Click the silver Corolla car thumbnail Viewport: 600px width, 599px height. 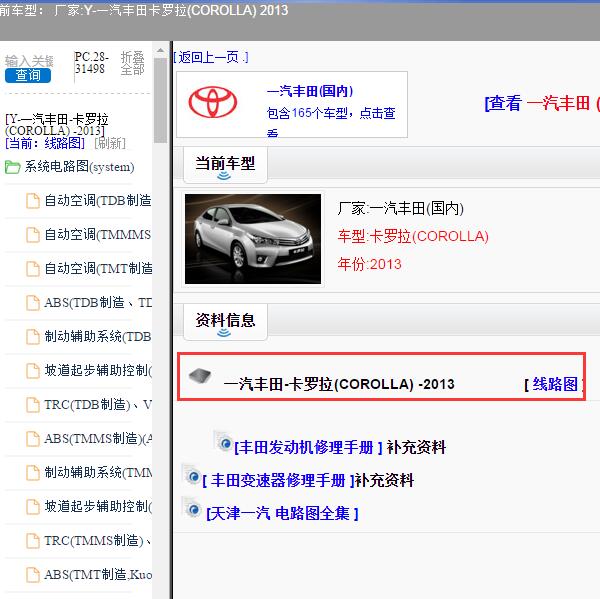[253, 239]
